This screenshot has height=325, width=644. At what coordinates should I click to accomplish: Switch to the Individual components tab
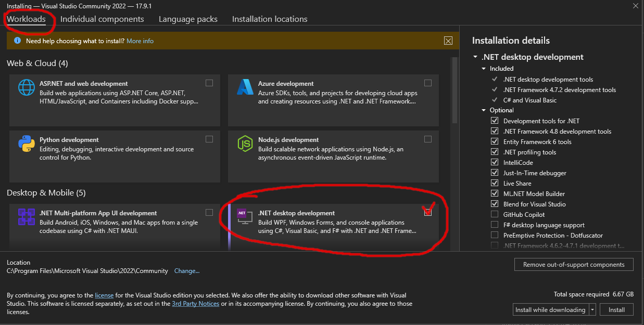tap(102, 19)
